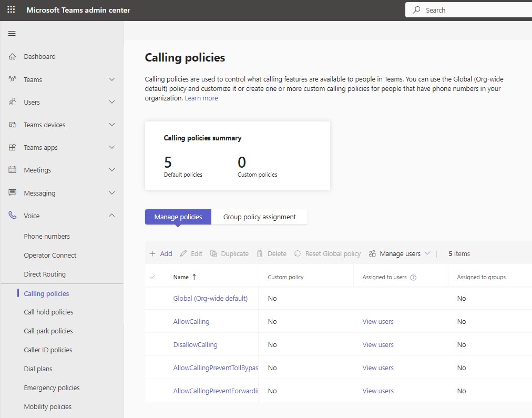This screenshot has height=418, width=532.
Task: Click the Manage users people icon
Action: pyautogui.click(x=372, y=254)
